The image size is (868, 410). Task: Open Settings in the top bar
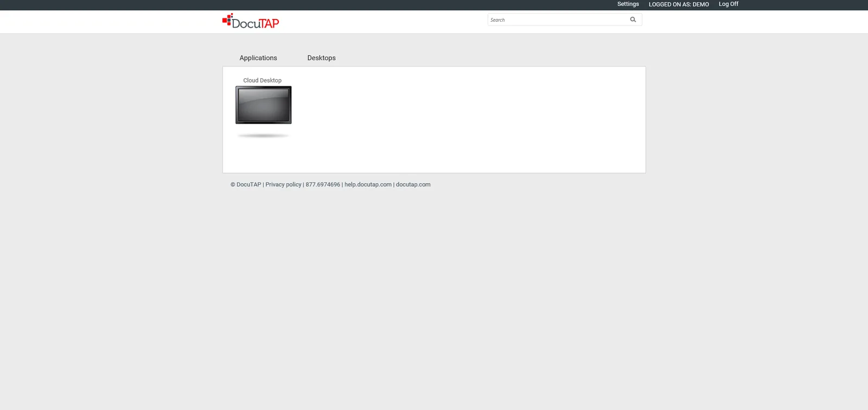[x=628, y=4]
